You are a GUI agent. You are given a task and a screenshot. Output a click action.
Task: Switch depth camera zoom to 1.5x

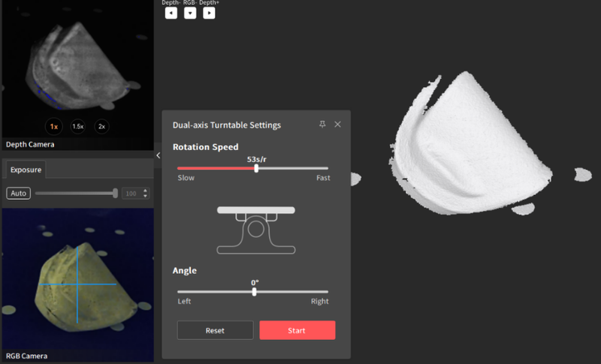[78, 127]
